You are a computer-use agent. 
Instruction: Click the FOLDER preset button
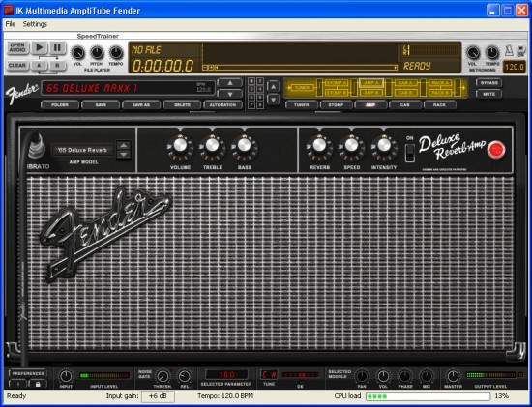coord(60,104)
